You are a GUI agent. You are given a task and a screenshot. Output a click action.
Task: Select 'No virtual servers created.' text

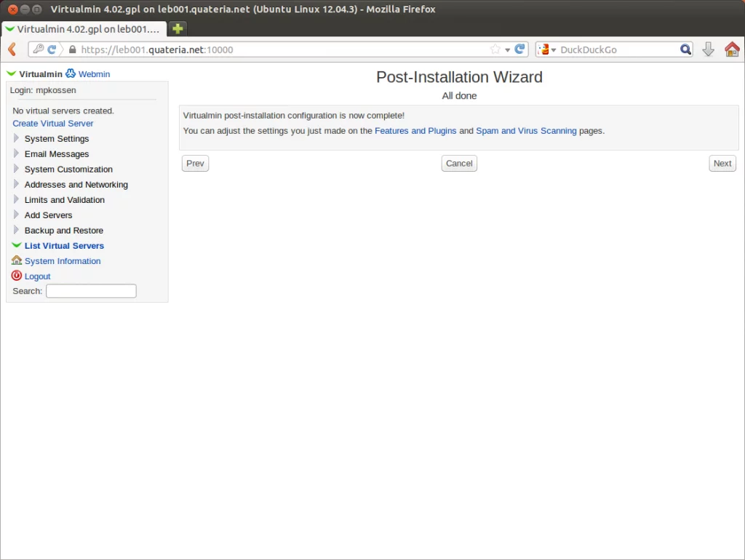coord(63,111)
